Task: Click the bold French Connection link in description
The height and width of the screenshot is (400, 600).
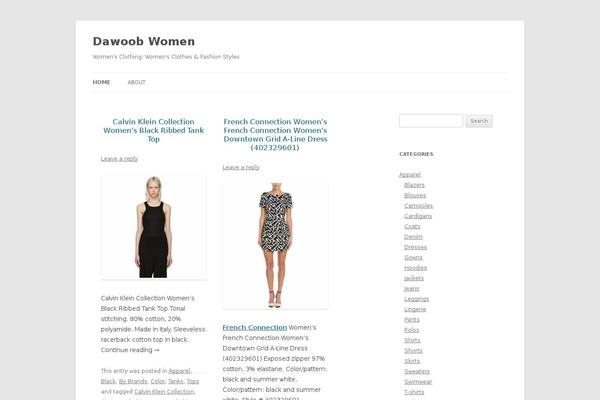Action: click(254, 328)
